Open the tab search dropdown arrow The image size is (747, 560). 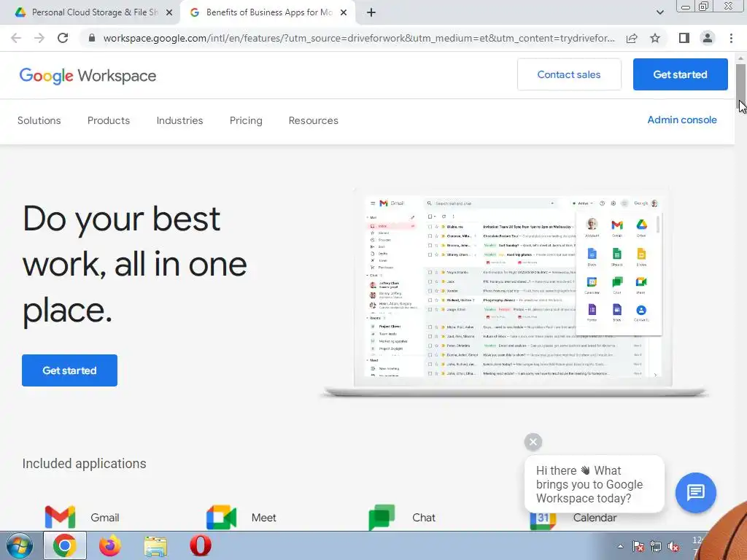tap(659, 12)
